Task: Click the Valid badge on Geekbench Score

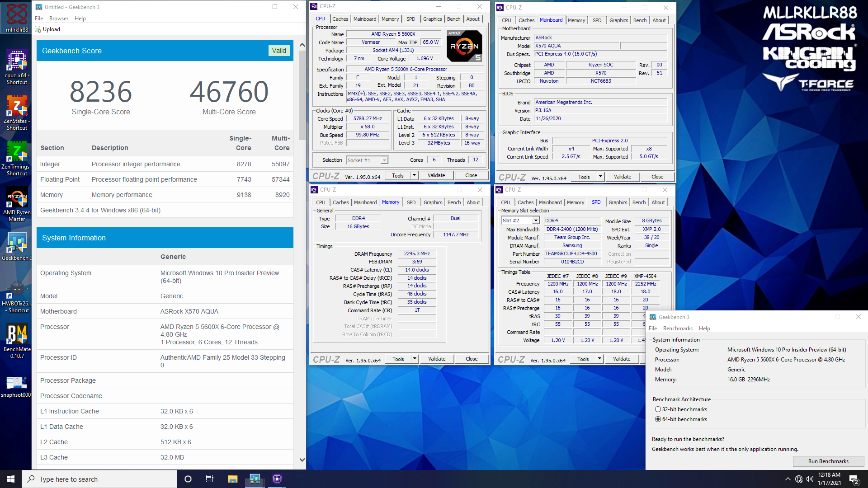Action: click(279, 51)
